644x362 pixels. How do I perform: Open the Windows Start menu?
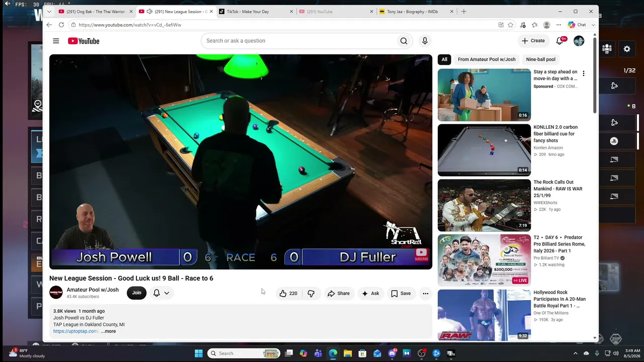(x=199, y=353)
